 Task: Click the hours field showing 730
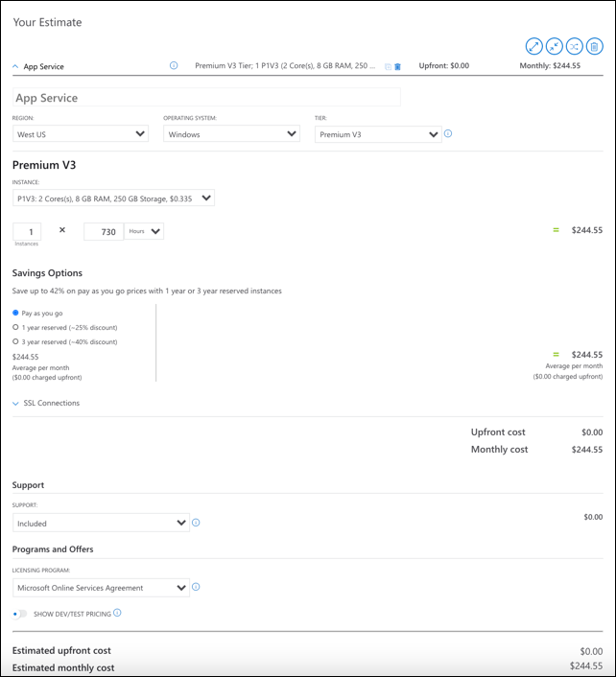point(104,231)
